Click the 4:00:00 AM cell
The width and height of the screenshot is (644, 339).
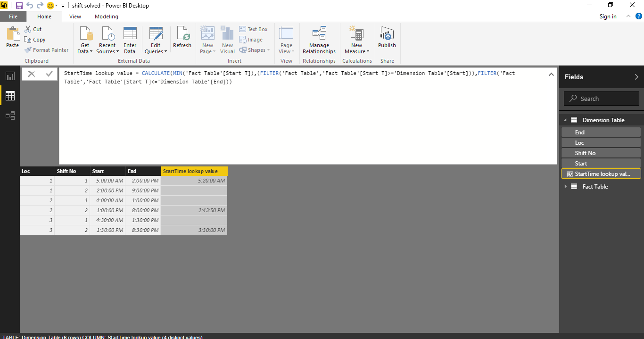(107, 200)
